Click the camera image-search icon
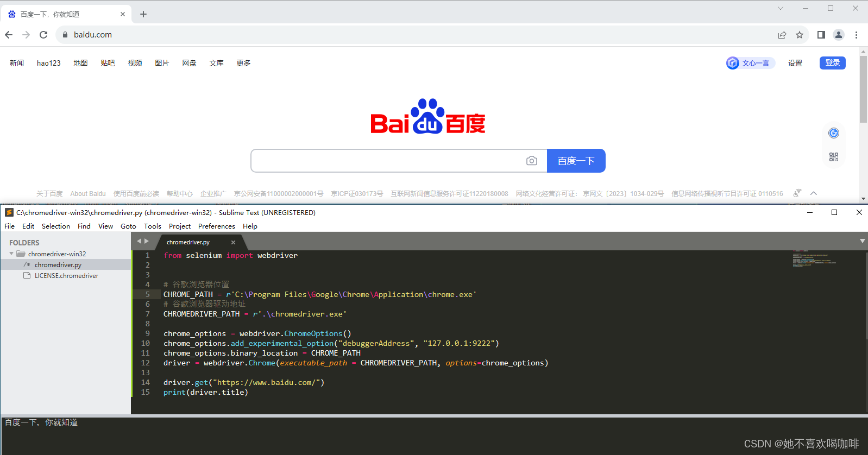The width and height of the screenshot is (868, 455). click(x=532, y=161)
